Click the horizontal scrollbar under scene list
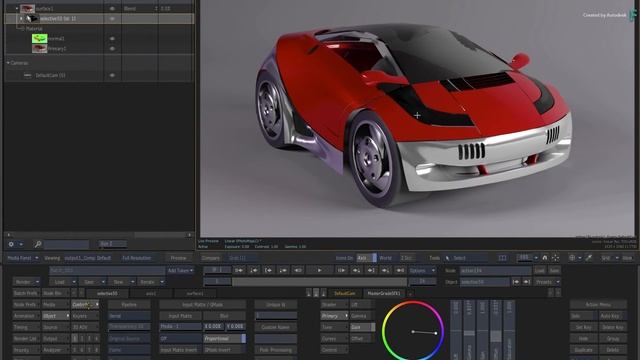This screenshot has height=360, width=640. (99, 235)
